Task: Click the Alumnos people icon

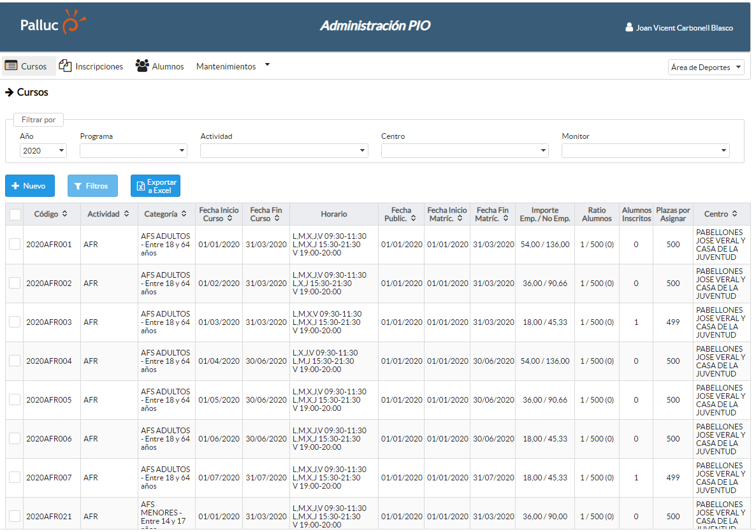Action: pos(142,66)
